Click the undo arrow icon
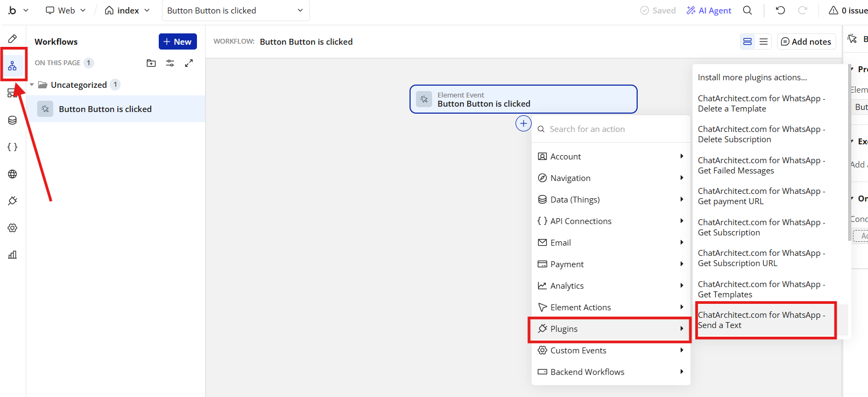 click(780, 10)
